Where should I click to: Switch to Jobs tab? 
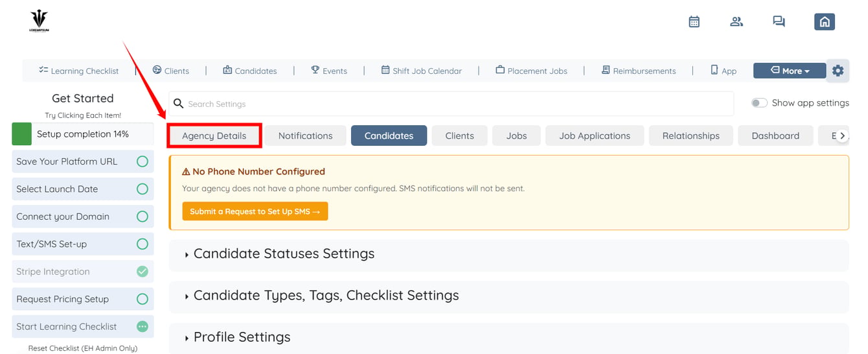click(516, 136)
